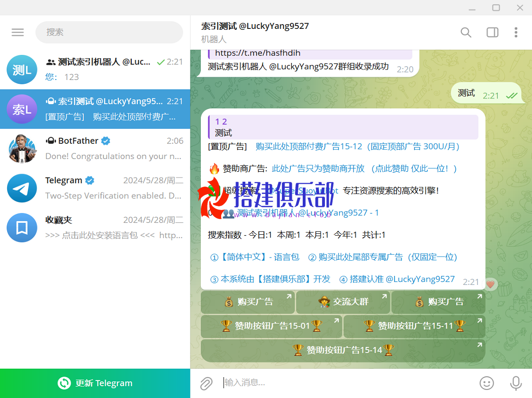Click the 交流大群 inline button
Viewport: 532px width, 398px height.
coord(343,302)
